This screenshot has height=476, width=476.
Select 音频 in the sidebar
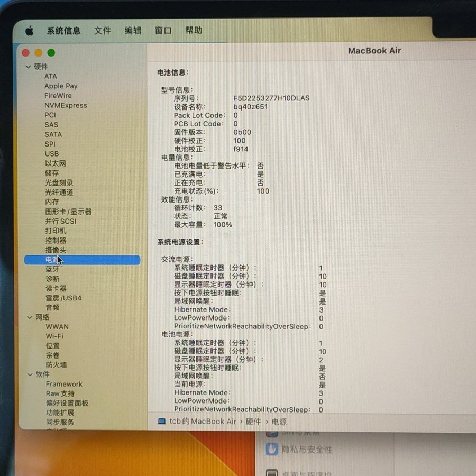[x=52, y=307]
